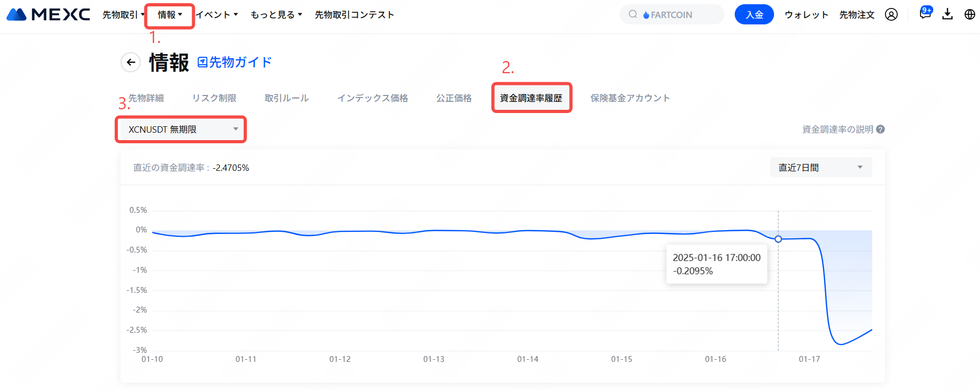
Task: Click the chart data point marker on 01-16
Action: [778, 239]
